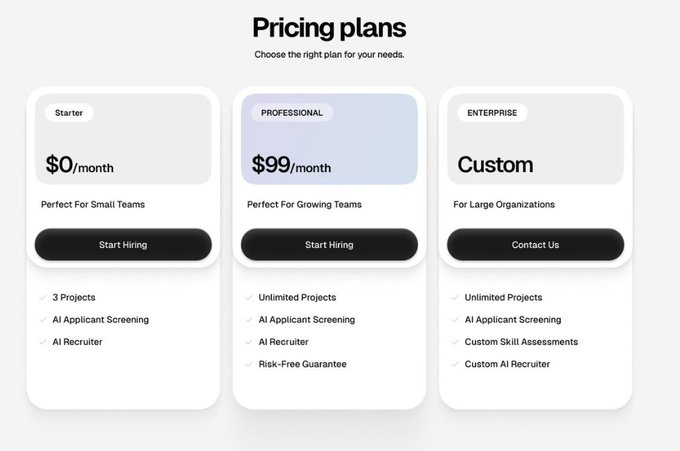The height and width of the screenshot is (451, 680).
Task: Click the Risk-Free Guarantee feature text
Action: 303,364
